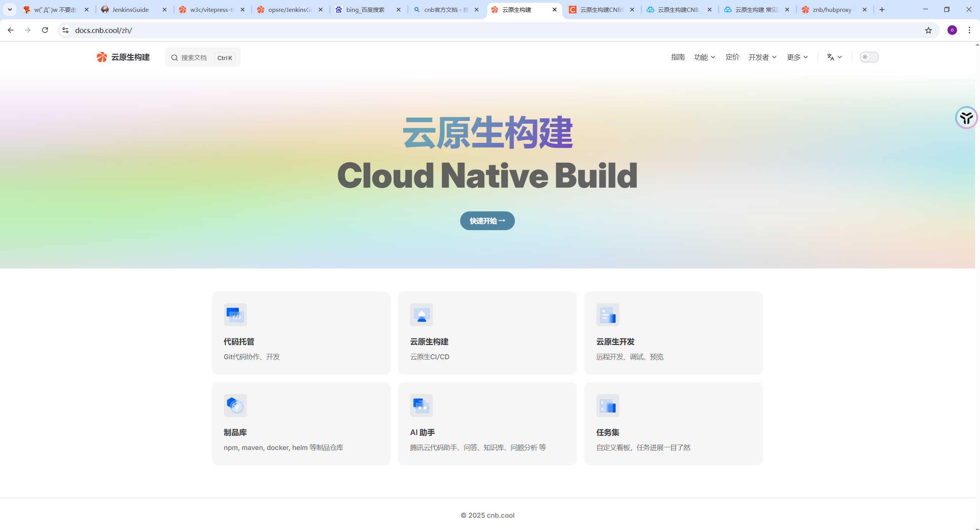Expand the 更多 navigation dropdown
This screenshot has height=530, width=980.
tap(797, 57)
